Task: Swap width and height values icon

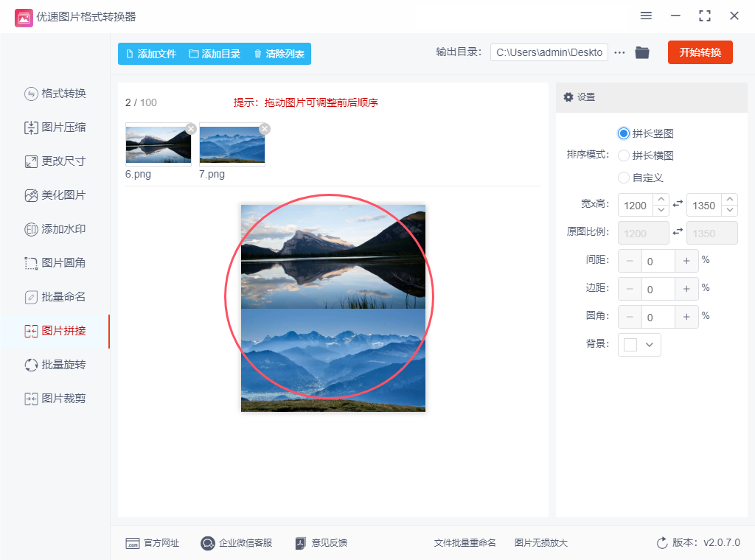Action: [x=678, y=204]
